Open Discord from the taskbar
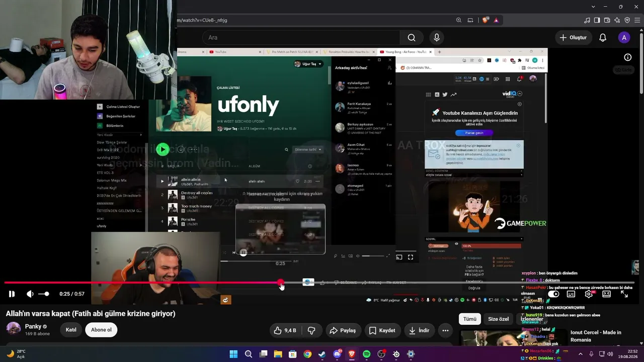Screen dimensions: 644x362 337,354
